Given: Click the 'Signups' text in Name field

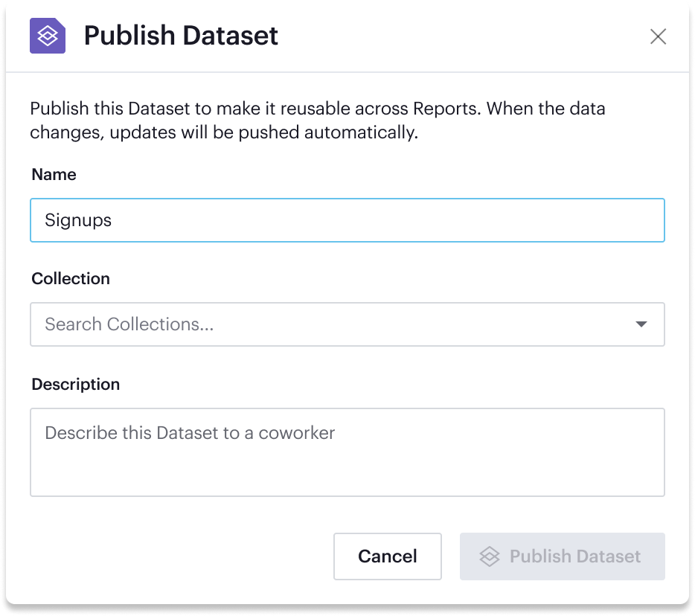Looking at the screenshot, I should click(x=78, y=220).
